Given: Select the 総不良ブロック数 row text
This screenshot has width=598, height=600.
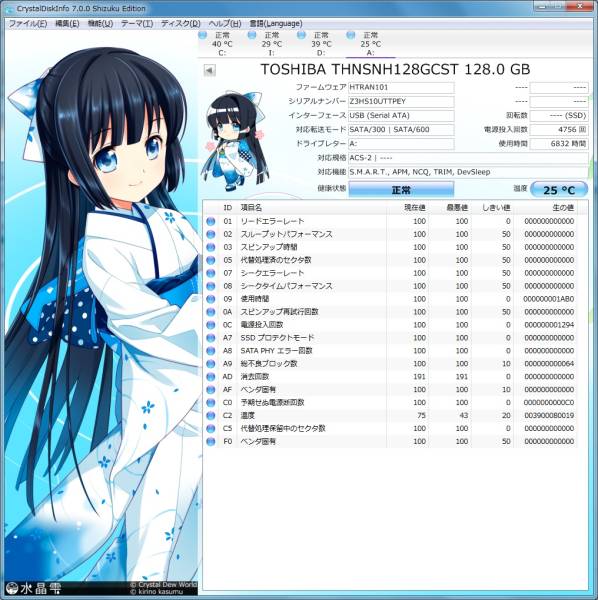Looking at the screenshot, I should click(269, 364).
